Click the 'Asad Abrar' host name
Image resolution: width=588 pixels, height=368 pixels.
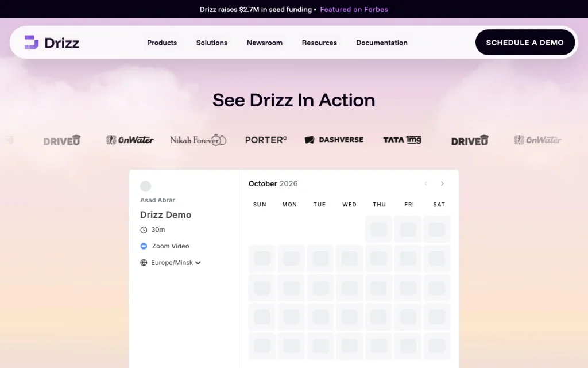point(157,200)
